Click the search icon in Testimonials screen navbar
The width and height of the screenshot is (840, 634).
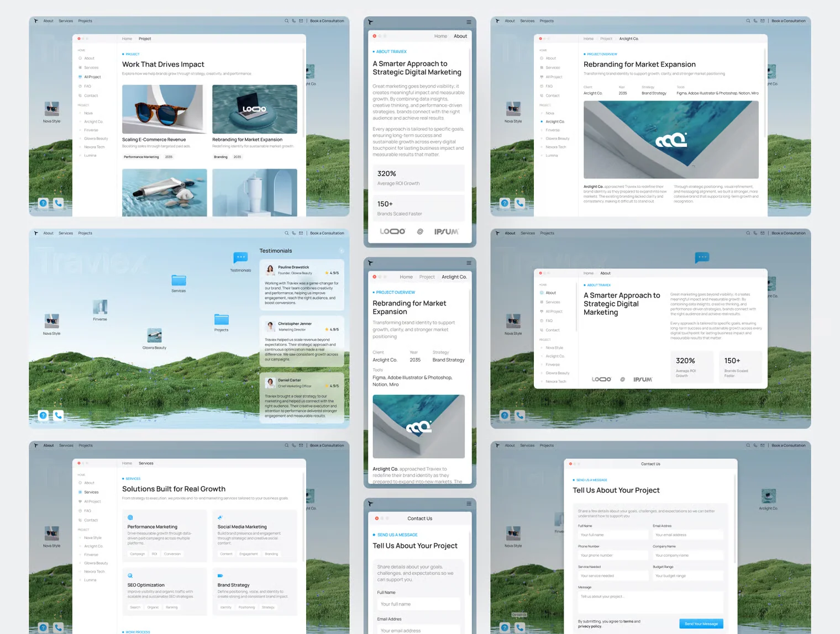[286, 233]
